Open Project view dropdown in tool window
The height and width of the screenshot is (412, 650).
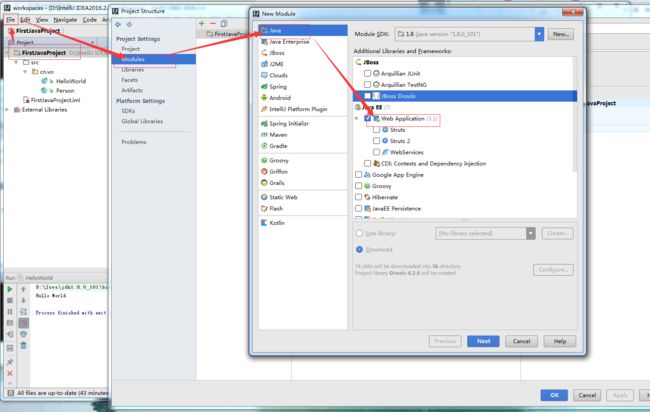(92, 42)
